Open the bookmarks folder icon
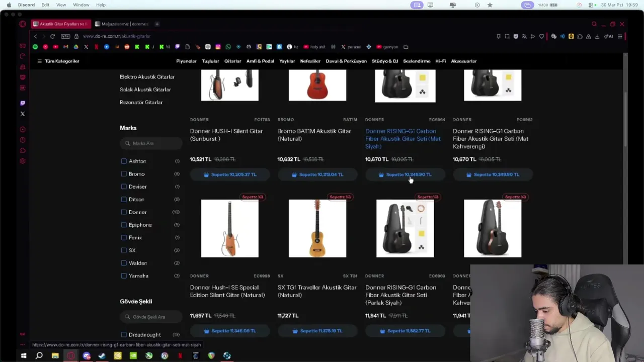This screenshot has width=644, height=362. (x=406, y=47)
